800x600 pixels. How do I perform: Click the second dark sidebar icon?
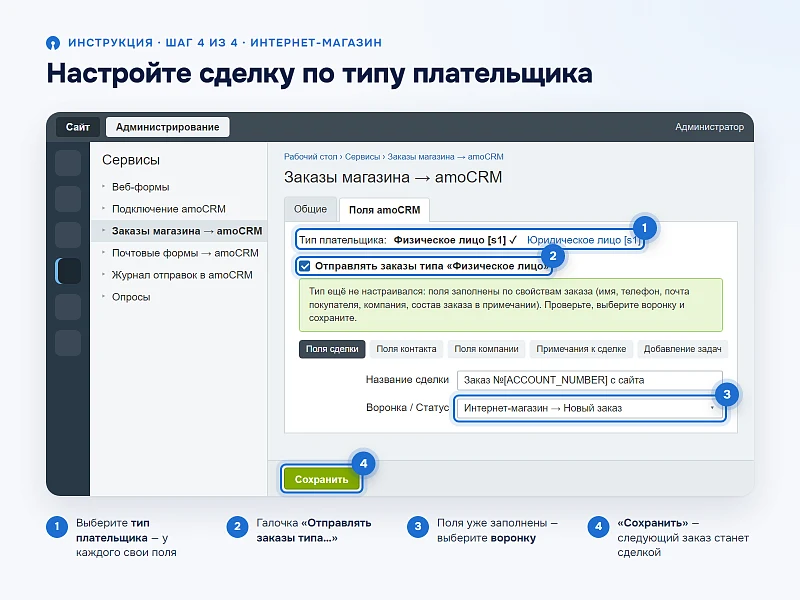click(68, 199)
